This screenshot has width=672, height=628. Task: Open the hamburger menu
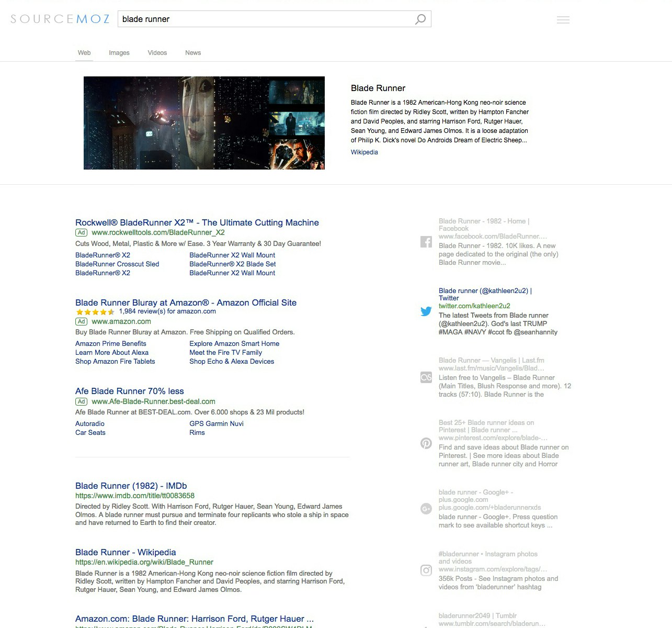563,19
